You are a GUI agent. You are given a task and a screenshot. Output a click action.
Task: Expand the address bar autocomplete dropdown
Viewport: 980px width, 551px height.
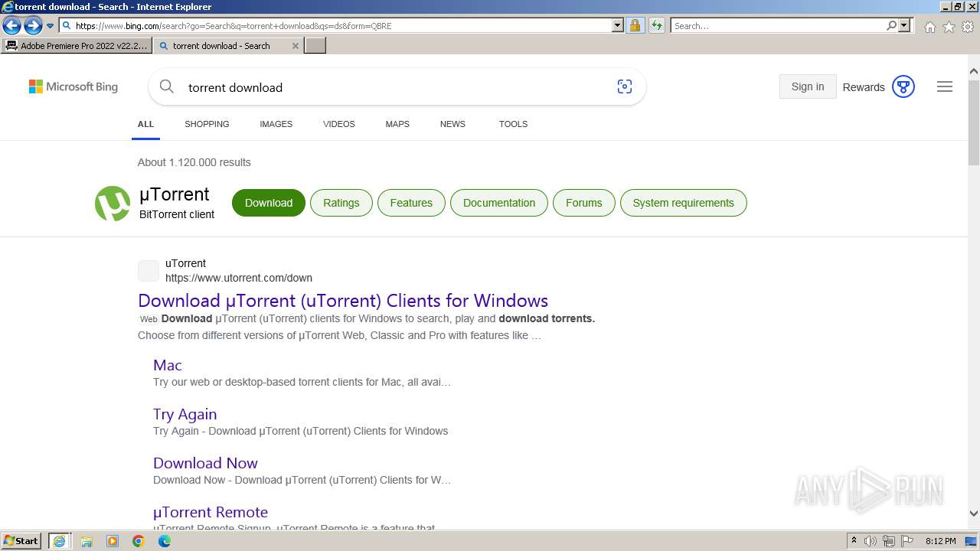tap(618, 26)
